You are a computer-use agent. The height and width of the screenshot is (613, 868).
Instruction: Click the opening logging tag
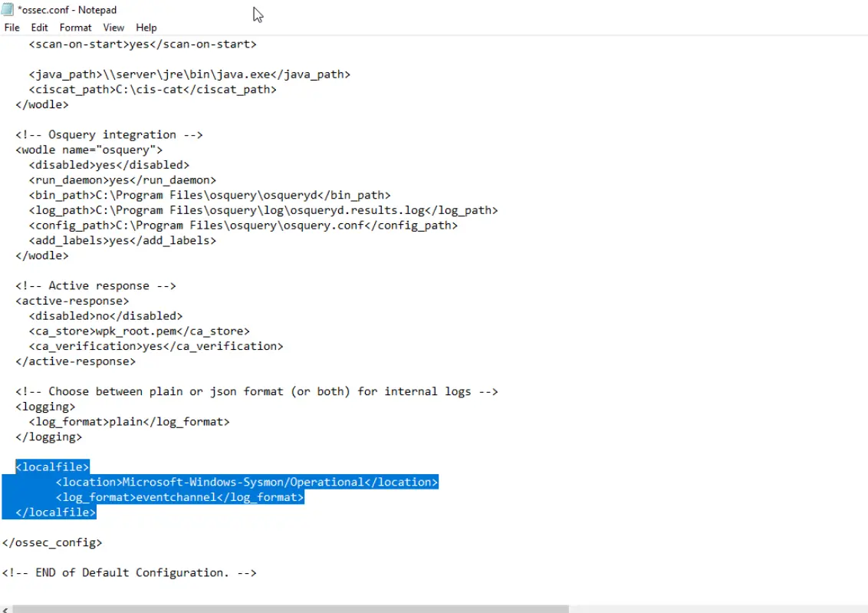(45, 407)
